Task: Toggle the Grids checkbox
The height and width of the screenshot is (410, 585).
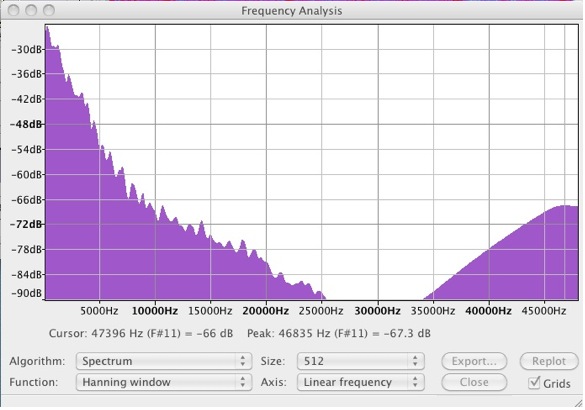Action: [x=534, y=383]
